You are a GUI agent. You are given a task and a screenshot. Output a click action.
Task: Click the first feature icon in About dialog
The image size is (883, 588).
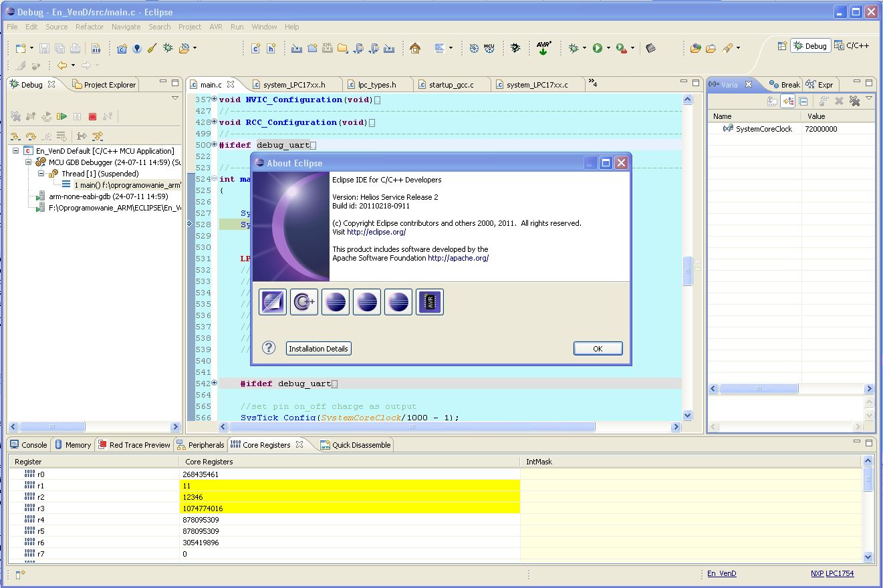pos(273,302)
